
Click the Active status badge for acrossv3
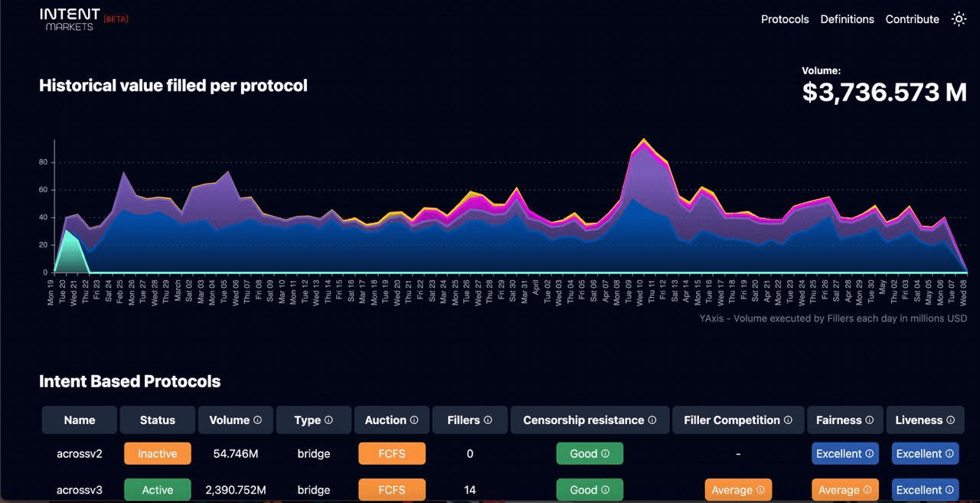point(158,490)
